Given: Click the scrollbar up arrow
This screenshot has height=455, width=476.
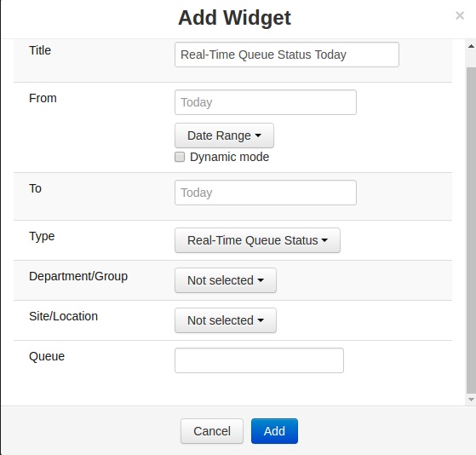Looking at the screenshot, I should (x=471, y=47).
